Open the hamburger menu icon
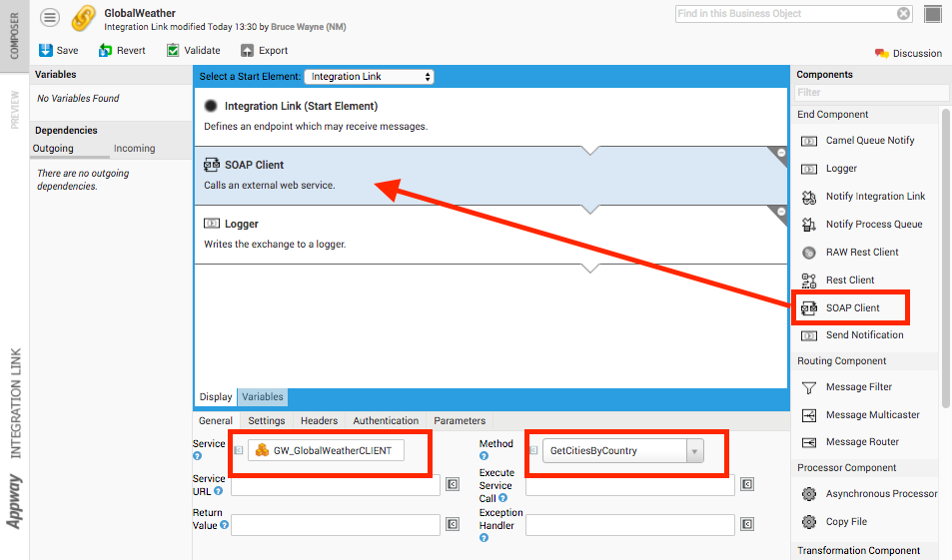 (x=50, y=18)
